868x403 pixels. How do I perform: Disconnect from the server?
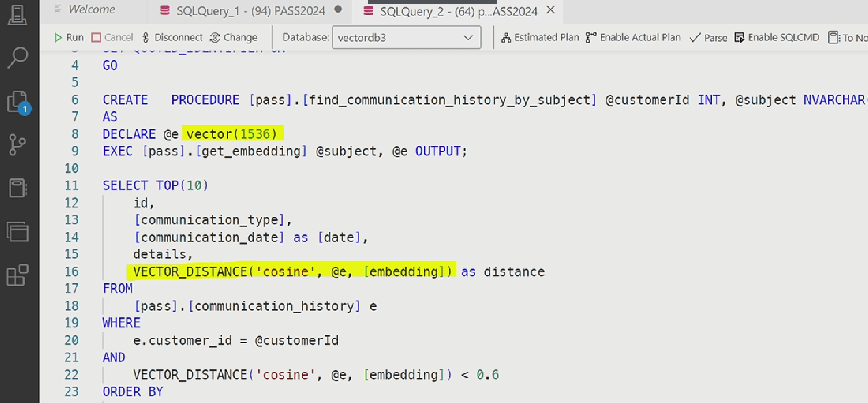172,38
